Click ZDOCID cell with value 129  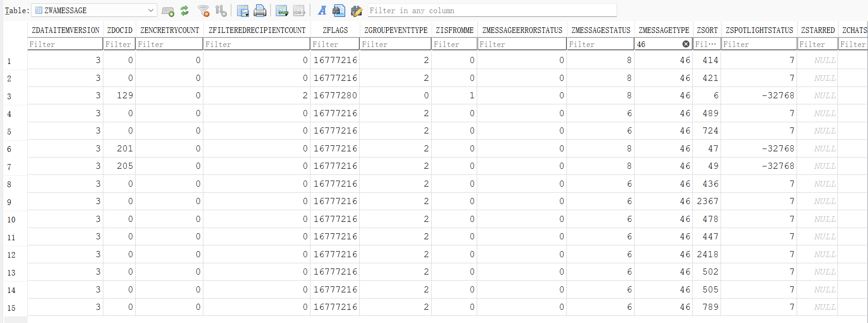coord(120,95)
